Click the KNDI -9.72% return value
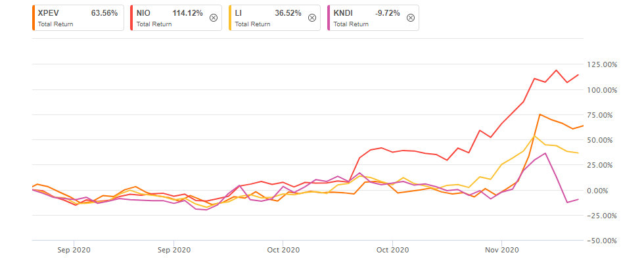 (387, 13)
